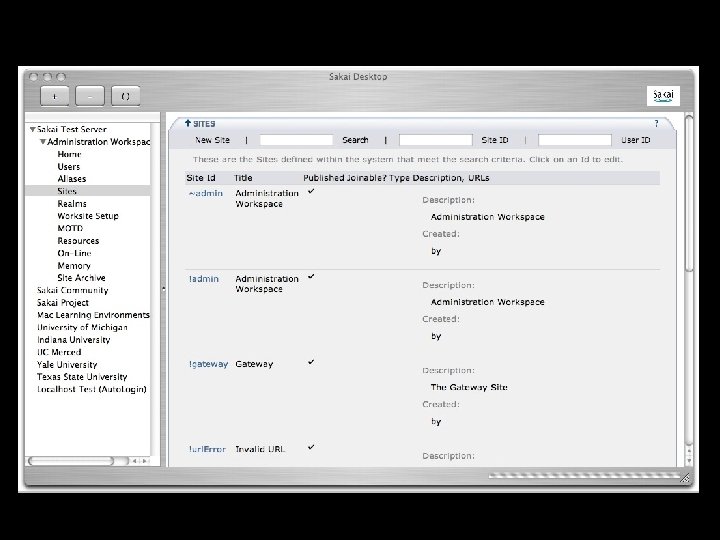Select University of Michigan entry
The height and width of the screenshot is (540, 720).
click(x=82, y=327)
